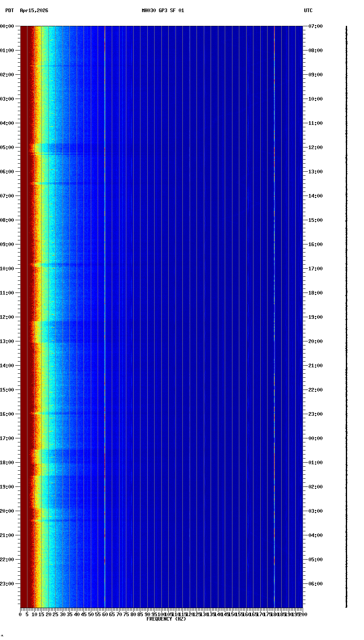This screenshot has height=640, width=364.
Task: Click the PDT timezone label
Action: pyautogui.click(x=9, y=11)
